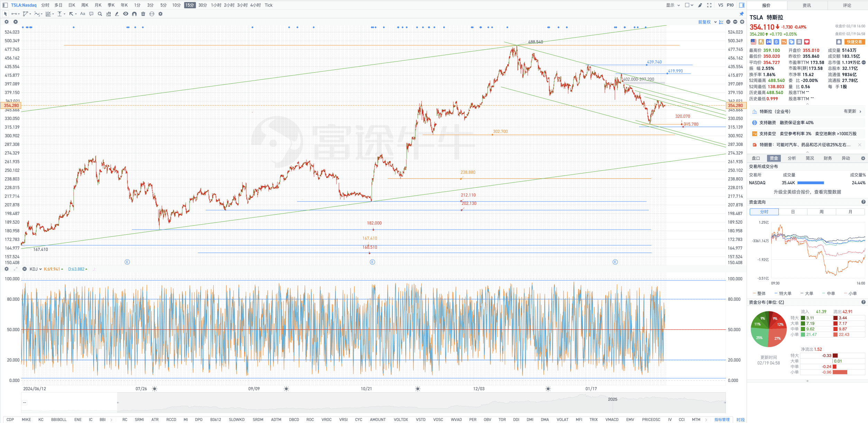This screenshot has width=868, height=423.
Task: Enter fullscreen chart mode
Action: (x=709, y=5)
